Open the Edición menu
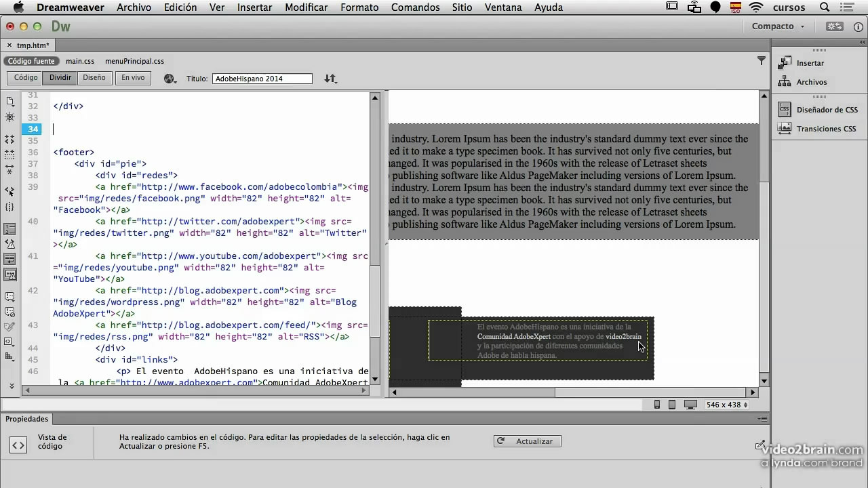Viewport: 868px width, 488px height. tap(180, 7)
